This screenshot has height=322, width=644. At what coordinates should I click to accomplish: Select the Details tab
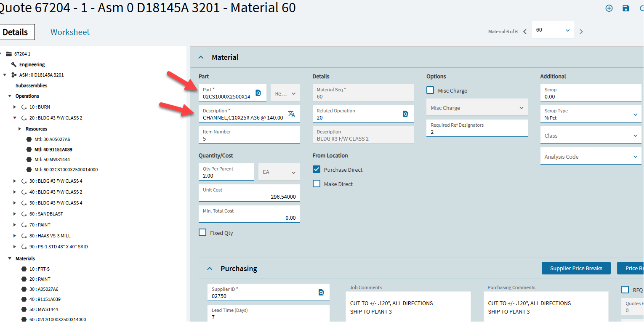(x=16, y=32)
